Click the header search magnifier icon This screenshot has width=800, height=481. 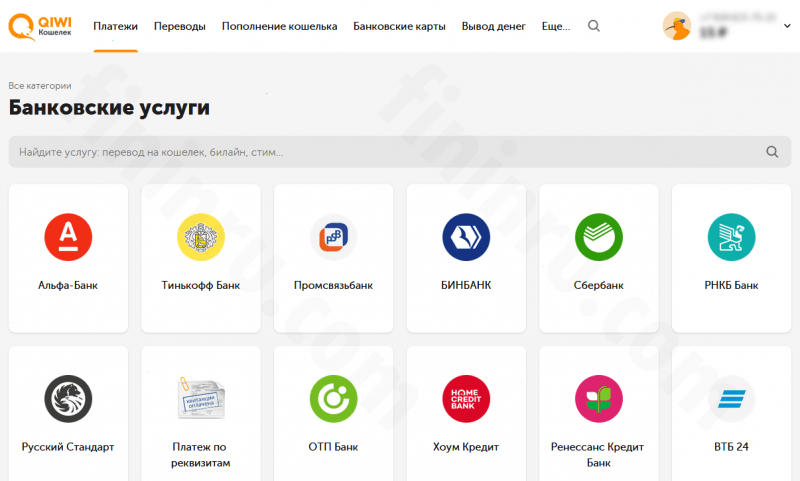593,26
